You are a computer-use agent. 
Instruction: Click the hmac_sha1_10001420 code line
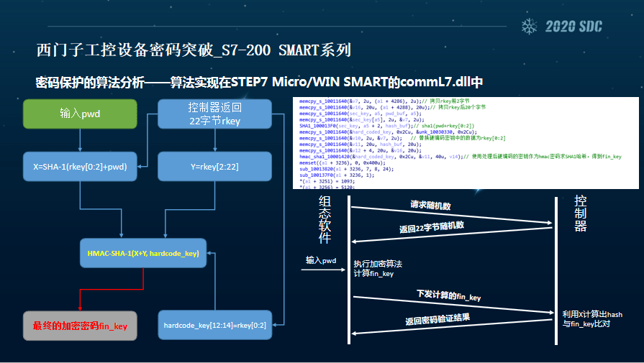click(x=461, y=157)
